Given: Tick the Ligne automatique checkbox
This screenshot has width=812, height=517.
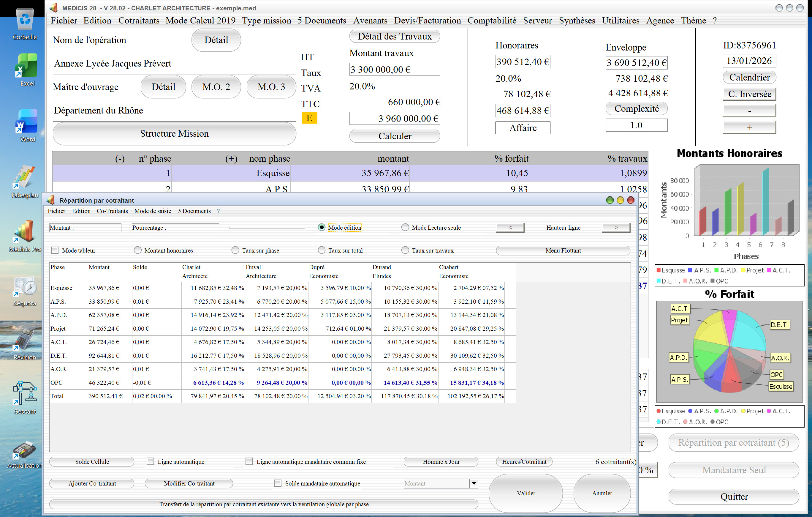Looking at the screenshot, I should [x=151, y=462].
